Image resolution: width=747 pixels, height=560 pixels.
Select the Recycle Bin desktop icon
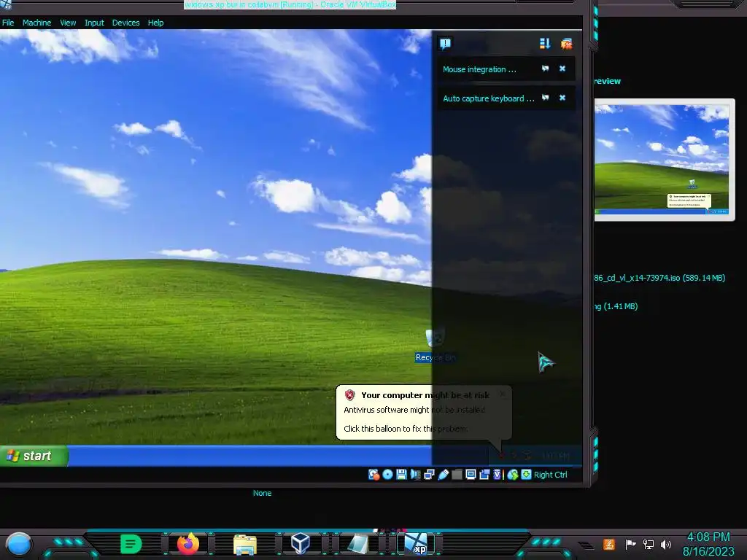[435, 345]
